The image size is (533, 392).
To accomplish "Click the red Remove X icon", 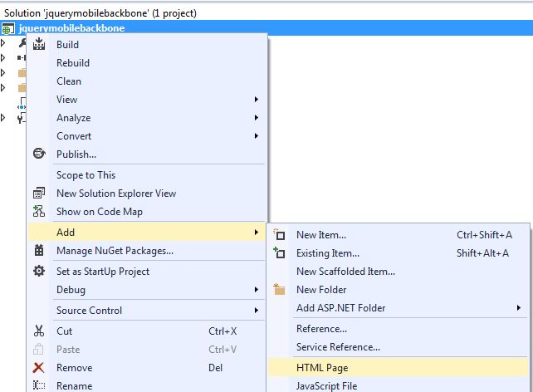I will tap(38, 368).
